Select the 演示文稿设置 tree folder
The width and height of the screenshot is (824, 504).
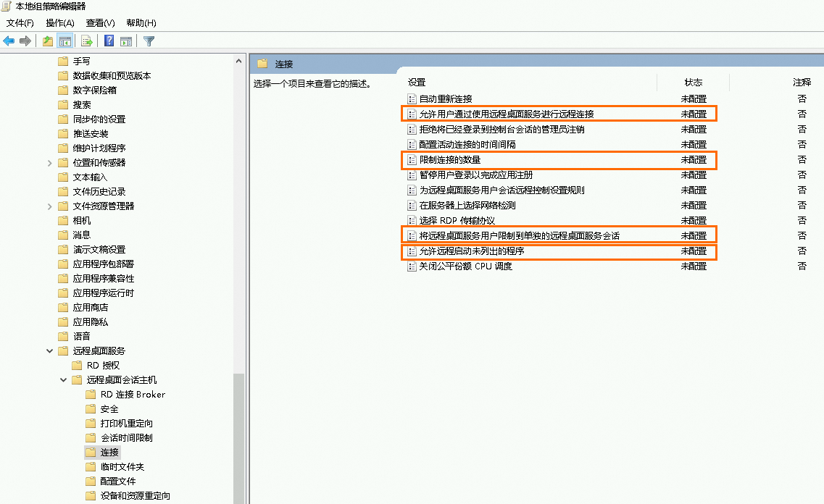tap(99, 249)
